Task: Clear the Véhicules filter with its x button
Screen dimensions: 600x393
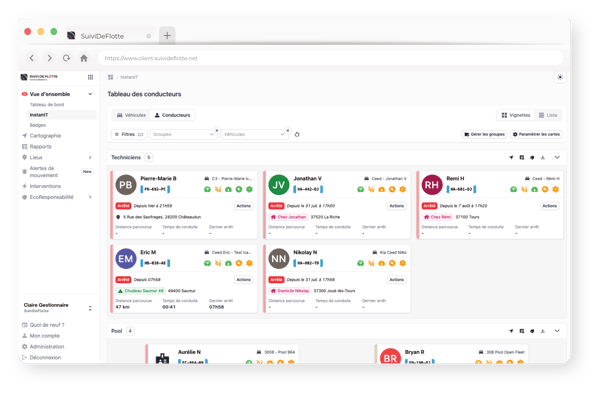Action: point(288,130)
